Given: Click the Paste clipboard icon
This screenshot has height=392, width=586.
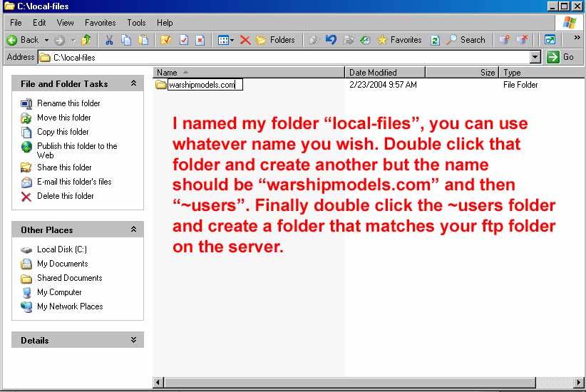Looking at the screenshot, I should tap(143, 40).
